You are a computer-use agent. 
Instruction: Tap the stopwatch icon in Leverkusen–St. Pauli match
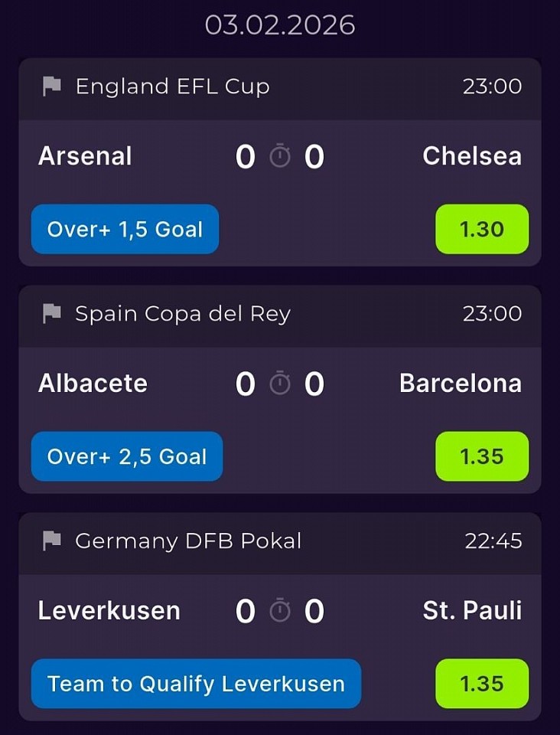pos(280,611)
